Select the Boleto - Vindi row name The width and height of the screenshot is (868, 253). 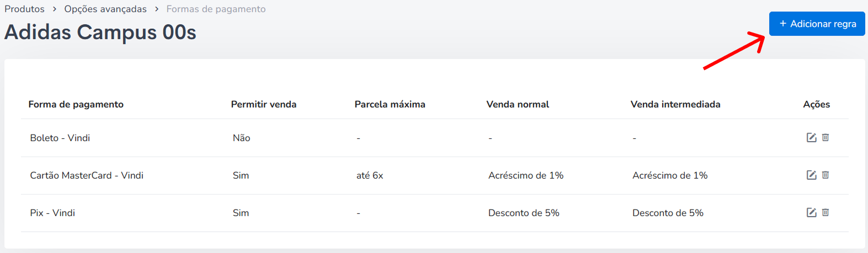(60, 138)
